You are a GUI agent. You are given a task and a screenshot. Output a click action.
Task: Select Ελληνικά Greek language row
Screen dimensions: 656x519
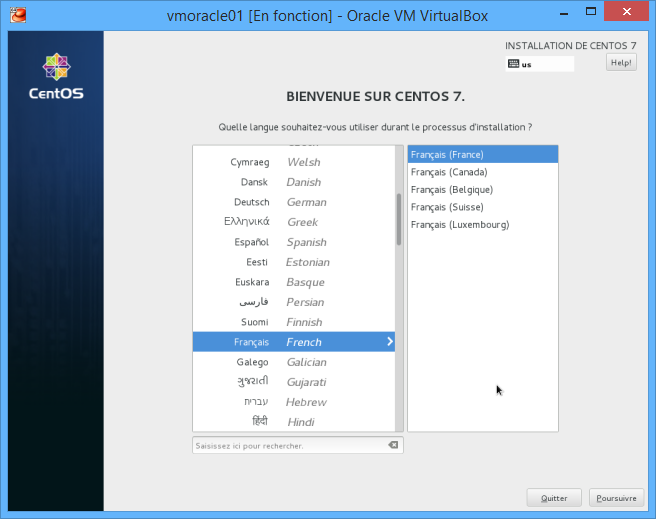tap(294, 222)
